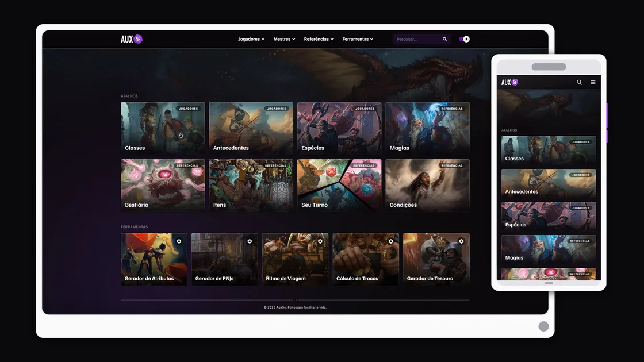Image resolution: width=644 pixels, height=362 pixels.
Task: Open the Classes shortcut card on desktop
Action: (163, 128)
